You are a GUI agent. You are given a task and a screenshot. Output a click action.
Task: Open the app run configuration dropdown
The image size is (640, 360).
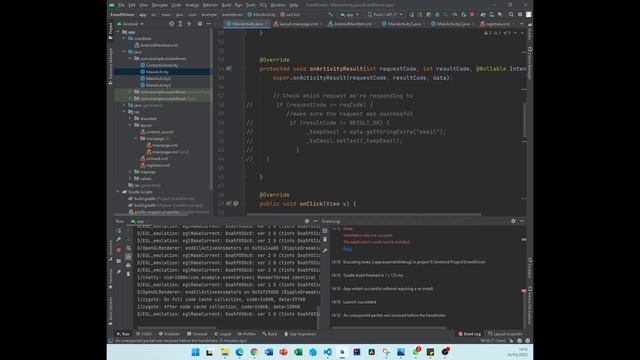click(349, 15)
